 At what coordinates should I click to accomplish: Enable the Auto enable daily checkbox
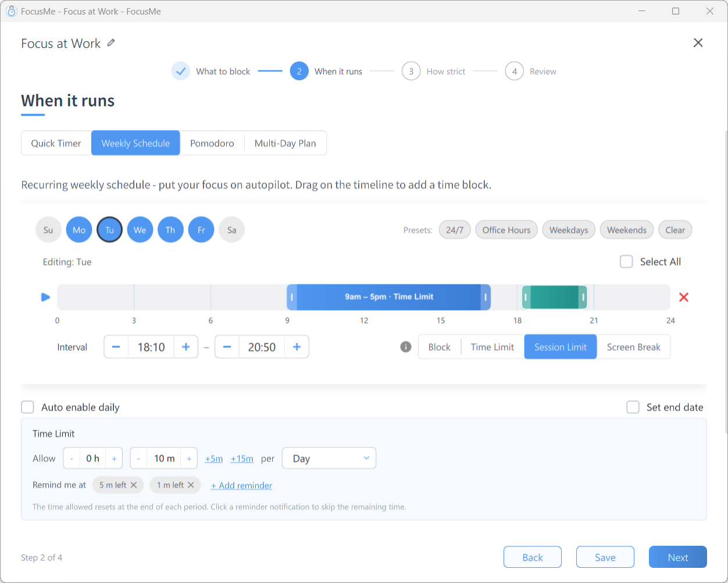click(27, 407)
